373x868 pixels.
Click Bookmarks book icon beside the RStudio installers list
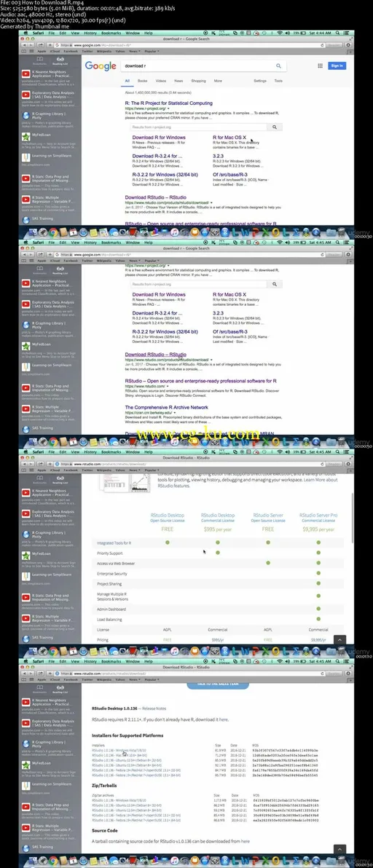pos(39,686)
